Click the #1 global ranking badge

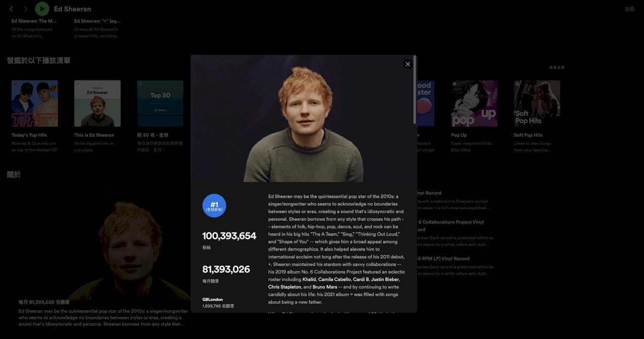coord(214,206)
